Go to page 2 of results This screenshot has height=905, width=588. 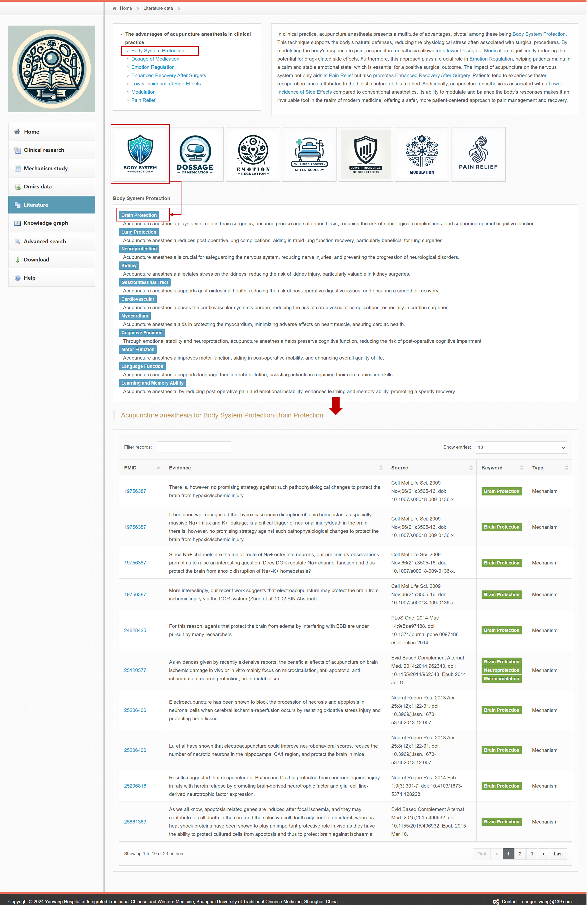coord(520,854)
